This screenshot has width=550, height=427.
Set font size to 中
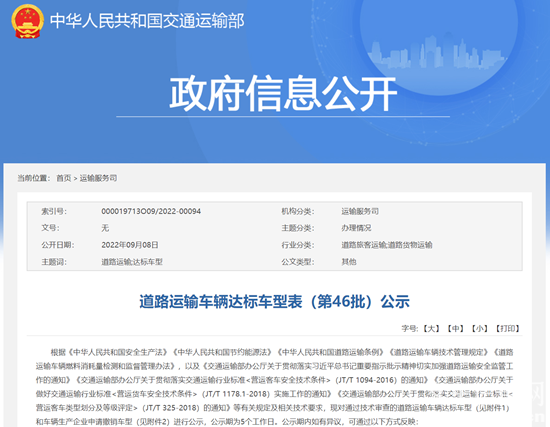[x=456, y=328]
